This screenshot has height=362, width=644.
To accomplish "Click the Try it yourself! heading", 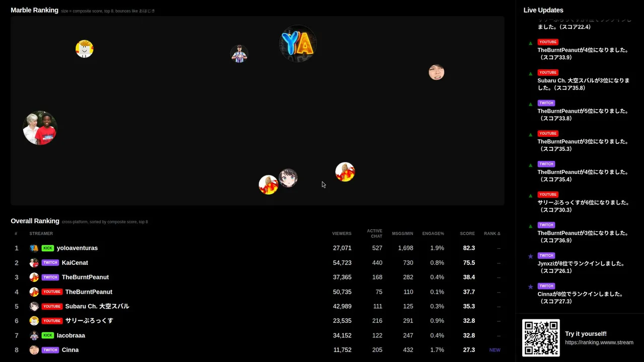I will [x=586, y=334].
